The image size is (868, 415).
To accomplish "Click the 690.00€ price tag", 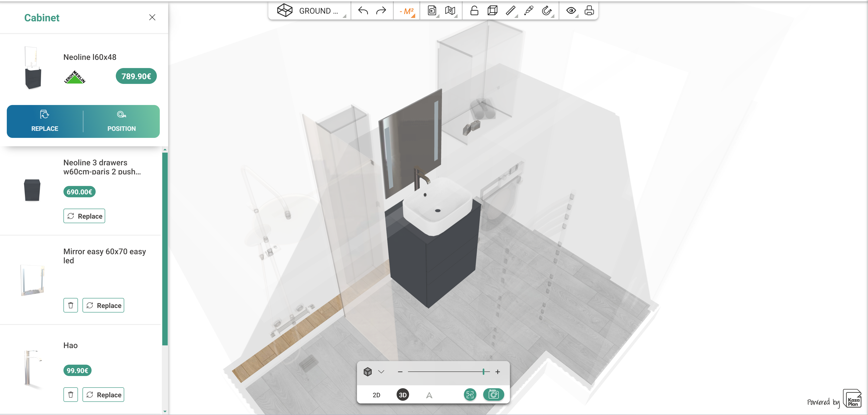I will click(80, 192).
